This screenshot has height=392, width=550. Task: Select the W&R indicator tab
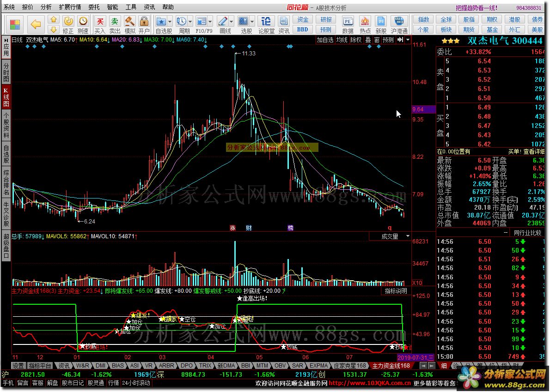coord(82,366)
